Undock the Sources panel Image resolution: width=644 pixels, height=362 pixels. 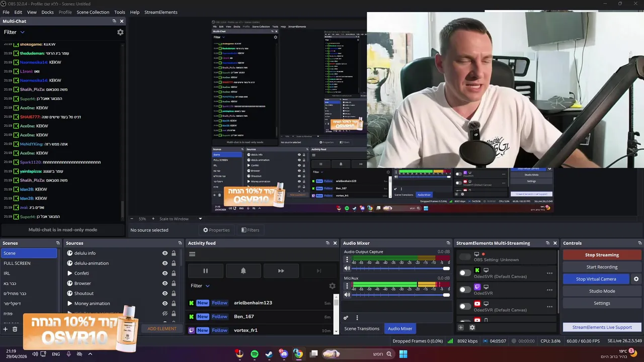pyautogui.click(x=180, y=243)
